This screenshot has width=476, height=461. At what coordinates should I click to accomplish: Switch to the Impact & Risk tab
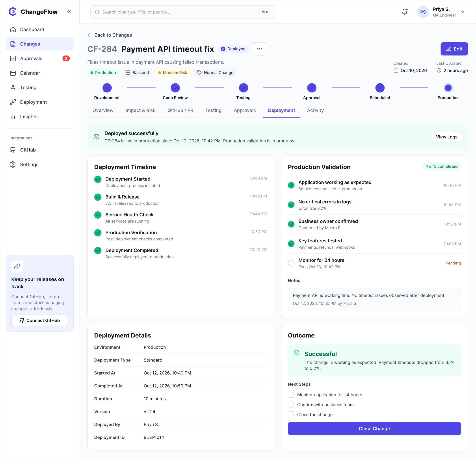(140, 110)
